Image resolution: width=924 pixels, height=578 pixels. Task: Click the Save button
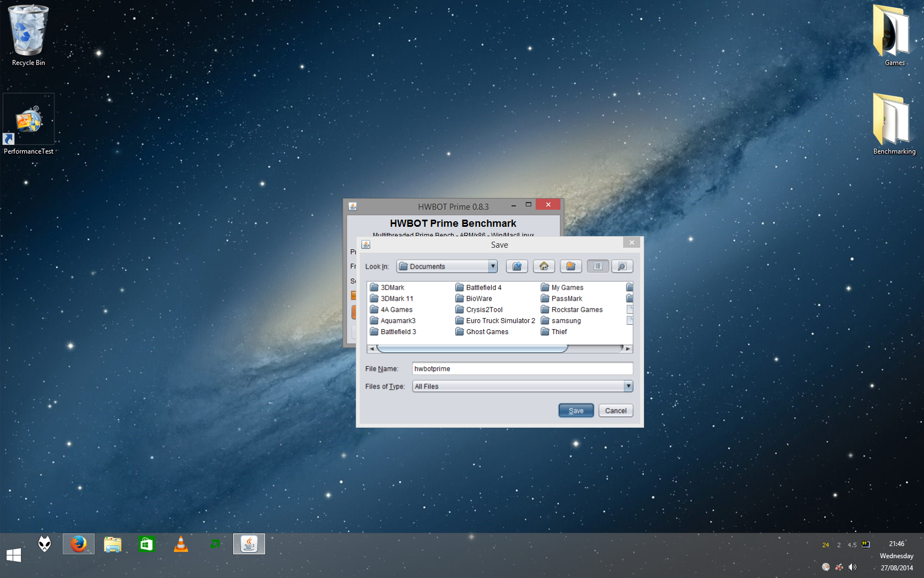pyautogui.click(x=576, y=411)
